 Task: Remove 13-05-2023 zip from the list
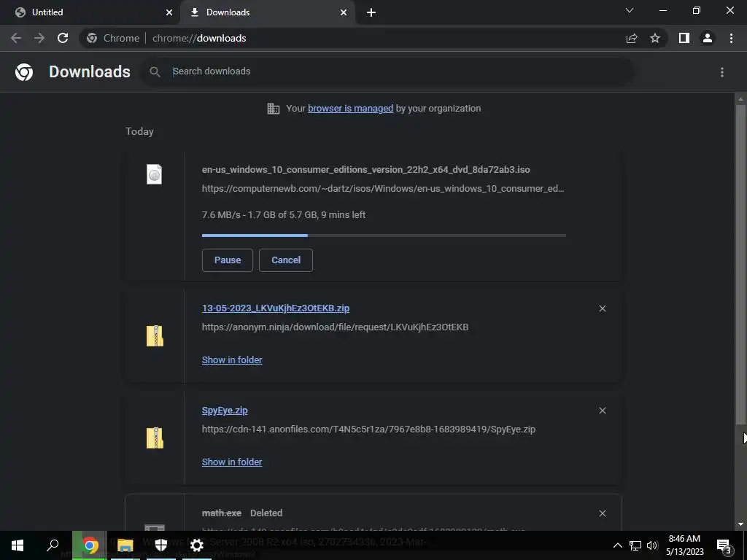[602, 308]
